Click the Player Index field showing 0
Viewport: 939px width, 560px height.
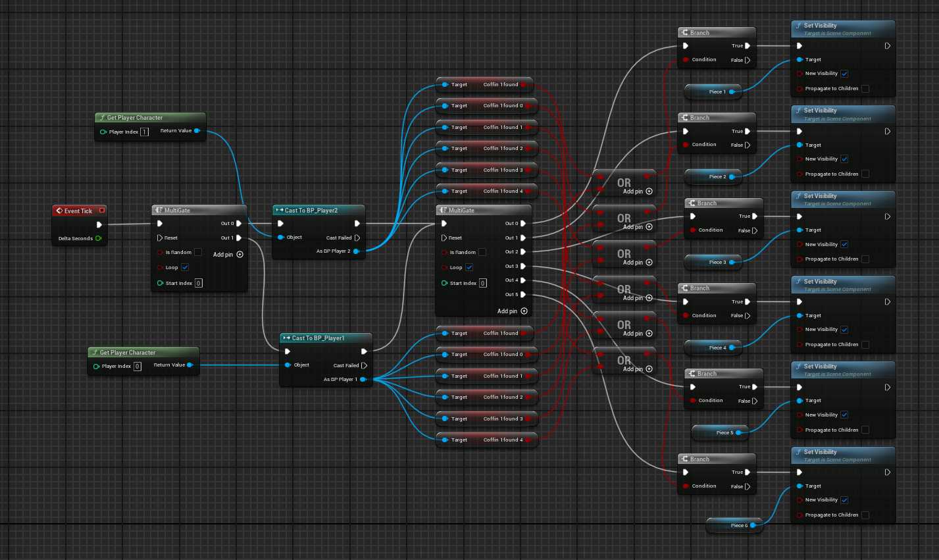click(138, 366)
